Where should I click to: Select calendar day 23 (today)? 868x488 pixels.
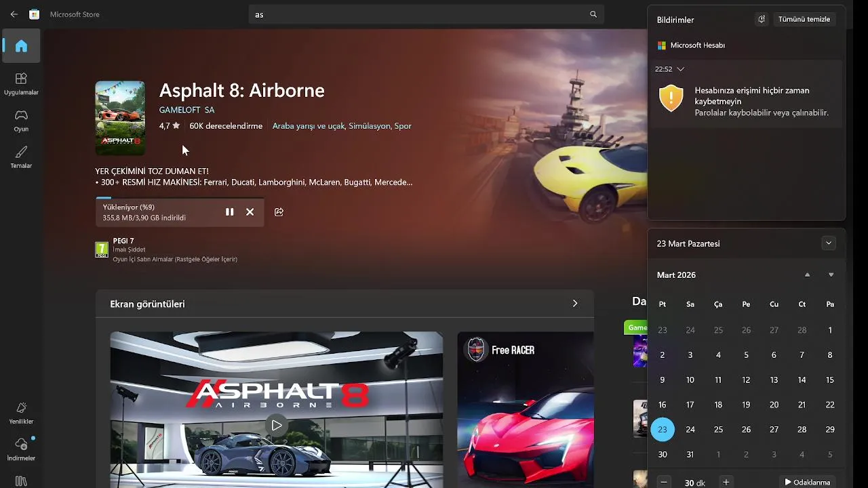pos(663,430)
